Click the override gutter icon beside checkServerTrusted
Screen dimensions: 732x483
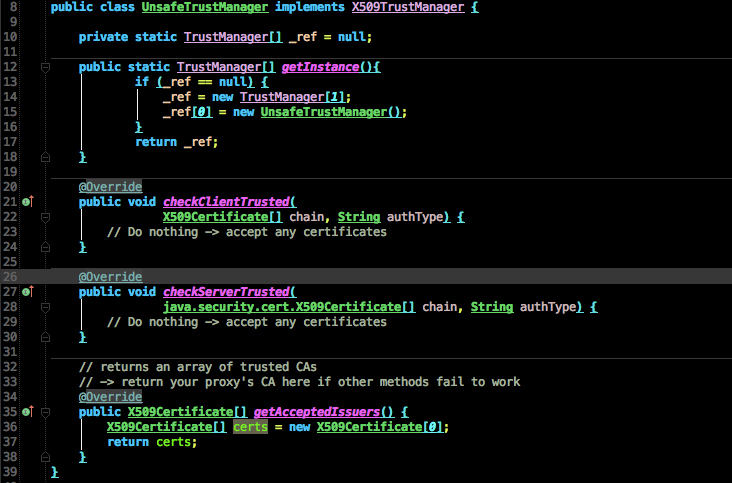coord(28,292)
